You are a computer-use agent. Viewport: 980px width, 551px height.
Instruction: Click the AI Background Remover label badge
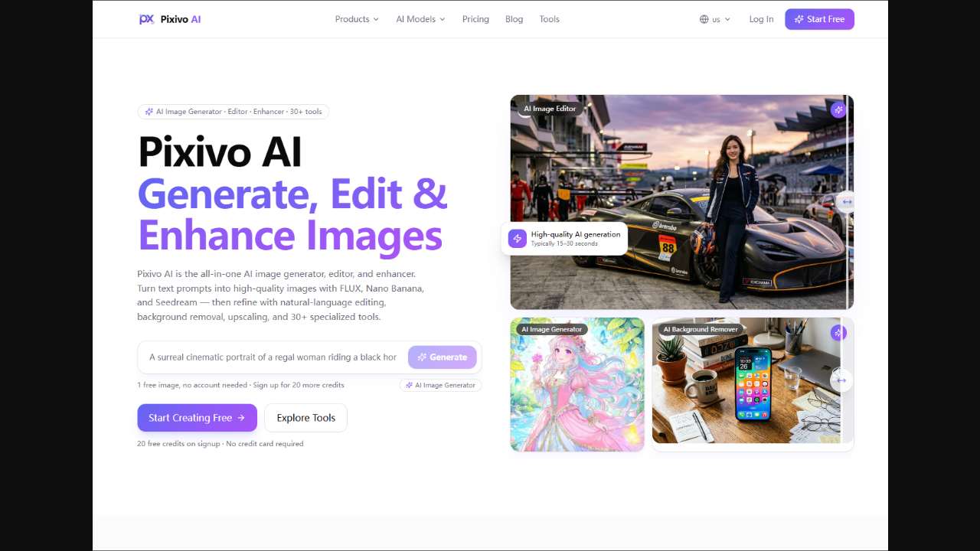pos(700,329)
